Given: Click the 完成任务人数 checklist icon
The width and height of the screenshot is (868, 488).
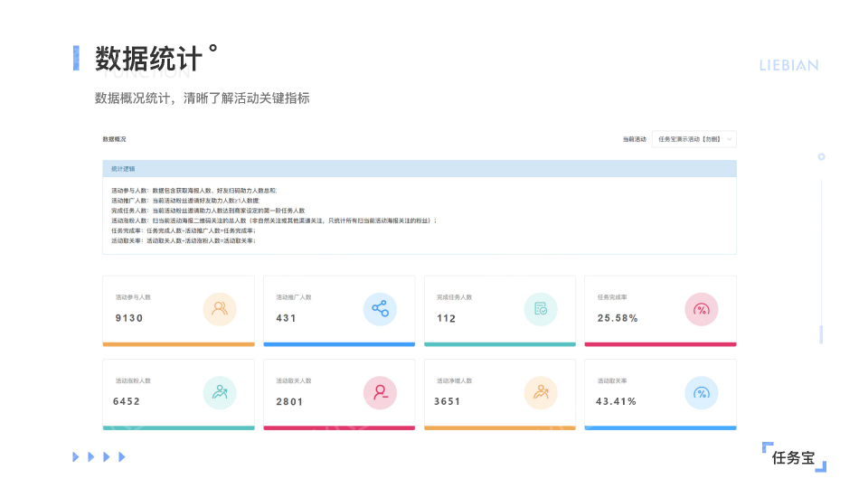Looking at the screenshot, I should pos(541,309).
